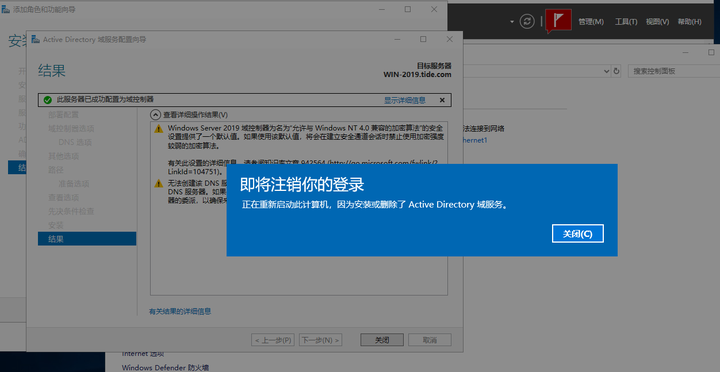Click the red notifications flag icon
Image resolution: width=720 pixels, height=372 pixels.
pos(558,21)
